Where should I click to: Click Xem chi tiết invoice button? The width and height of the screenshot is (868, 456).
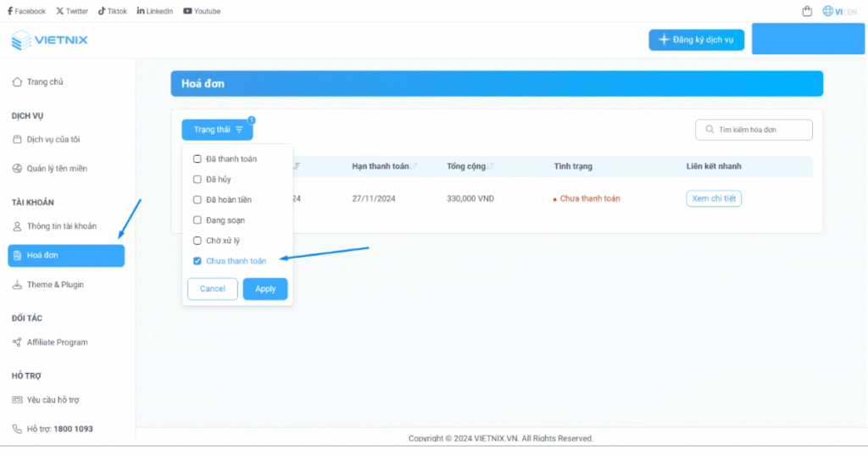tap(714, 198)
